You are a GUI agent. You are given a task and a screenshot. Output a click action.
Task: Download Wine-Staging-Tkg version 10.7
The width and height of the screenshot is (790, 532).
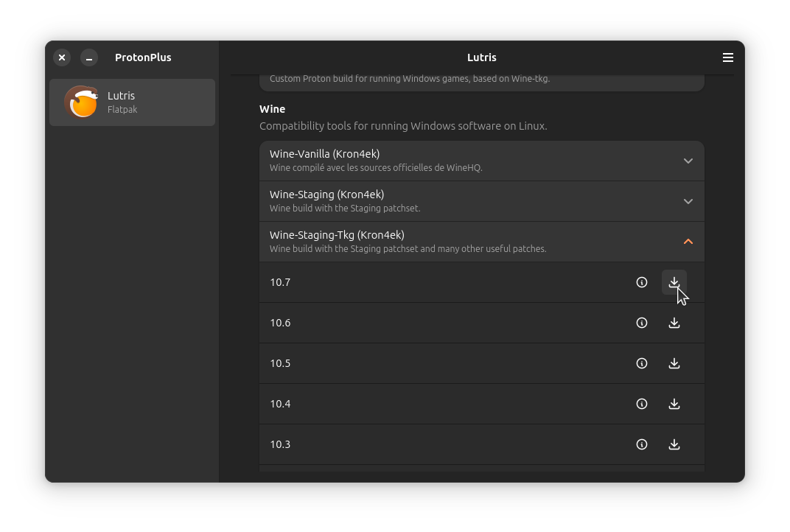click(674, 282)
